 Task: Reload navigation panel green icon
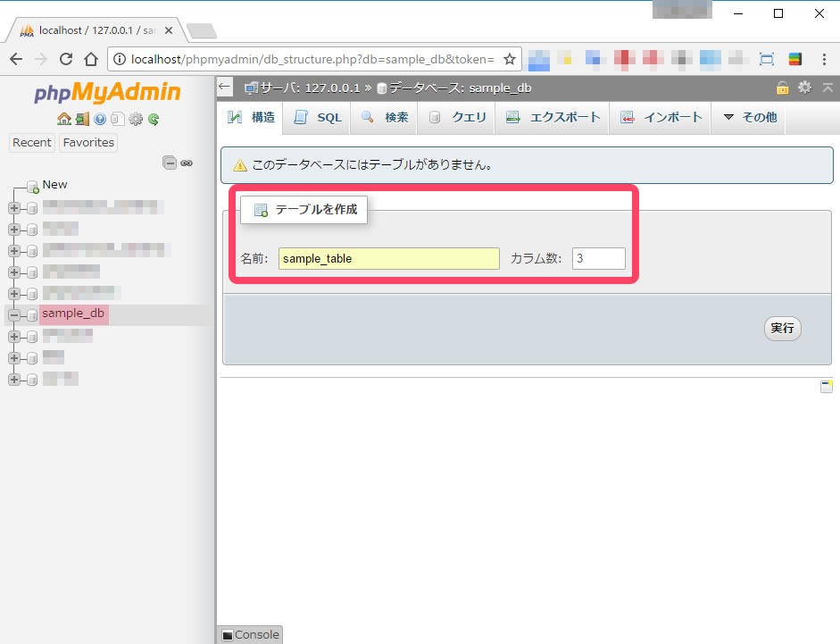click(x=154, y=119)
